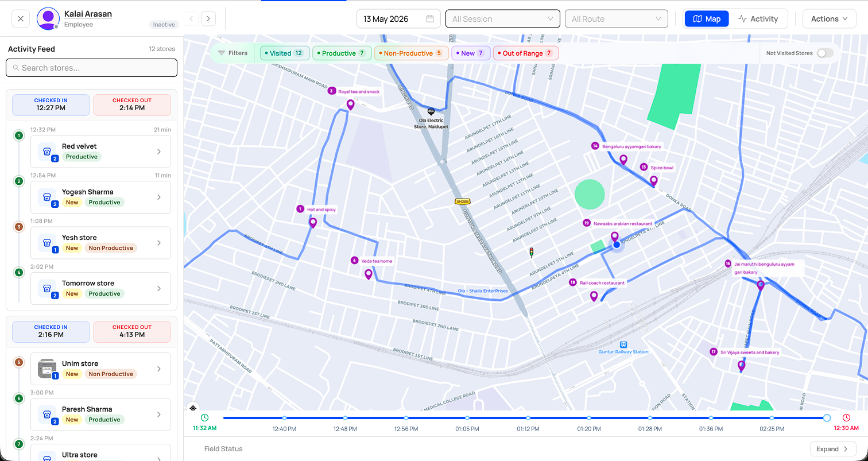Enable Not Visited Stores switch

(x=824, y=53)
